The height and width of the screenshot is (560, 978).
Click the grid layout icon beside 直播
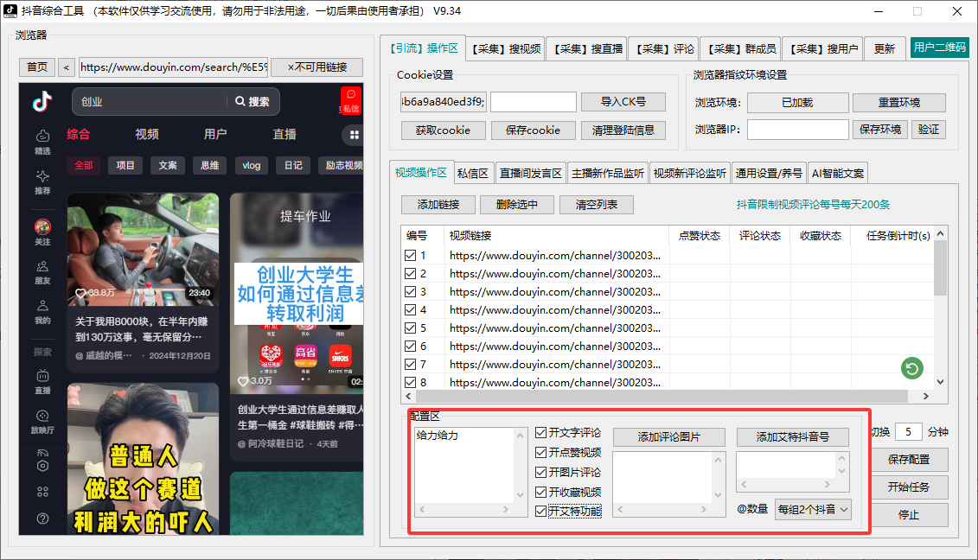point(353,135)
